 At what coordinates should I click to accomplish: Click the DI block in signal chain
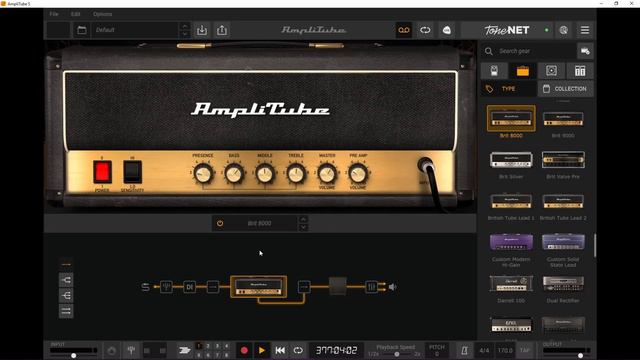pyautogui.click(x=189, y=287)
